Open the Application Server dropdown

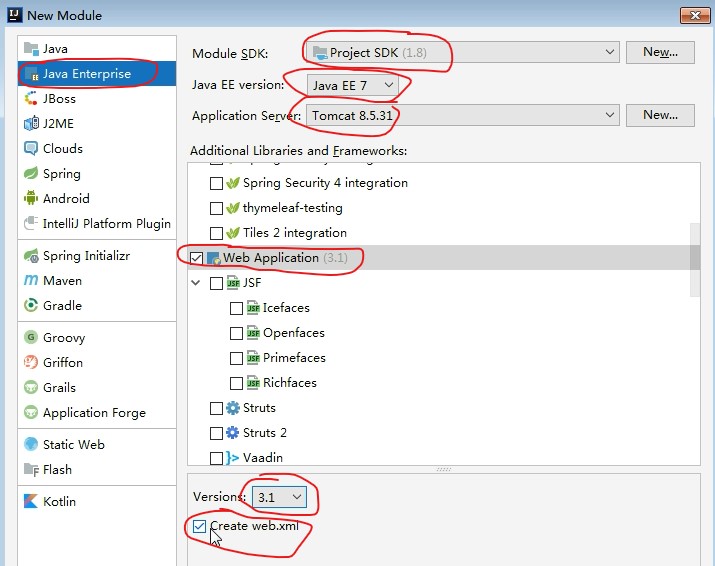tap(463, 115)
